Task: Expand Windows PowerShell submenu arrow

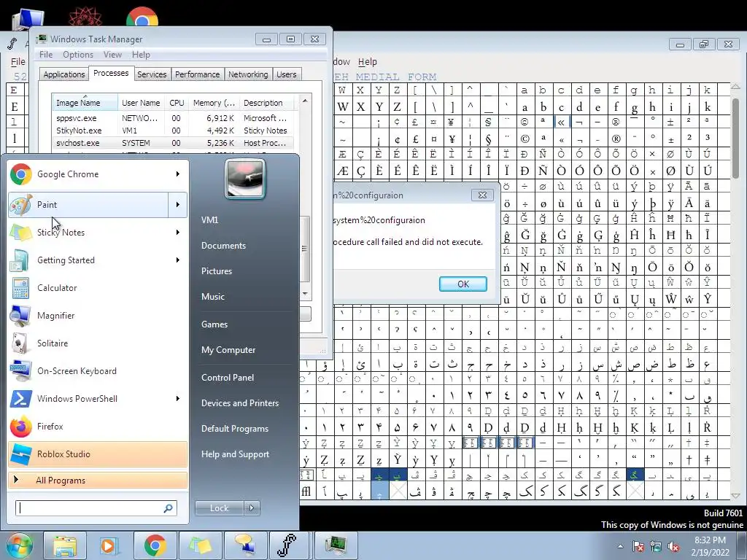Action: 178,399
